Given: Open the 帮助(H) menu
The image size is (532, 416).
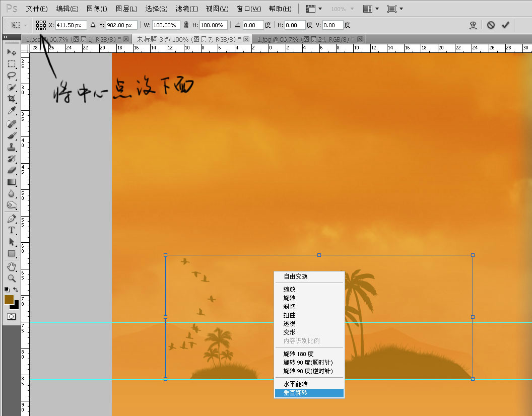Looking at the screenshot, I should 280,9.
